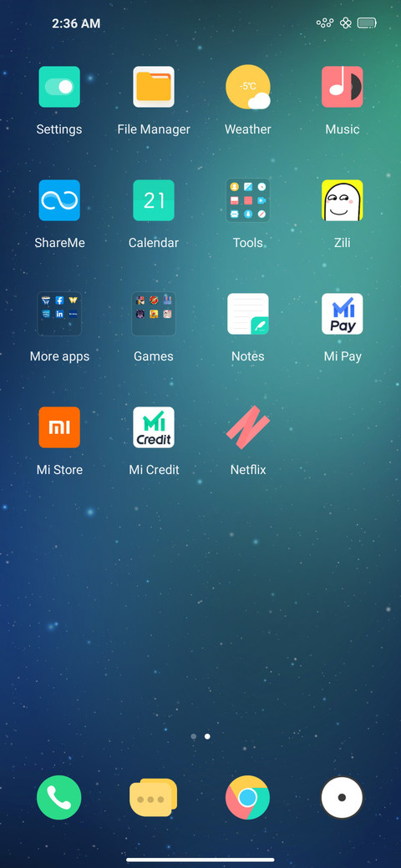
Task: Open Netflix
Action: point(248,427)
